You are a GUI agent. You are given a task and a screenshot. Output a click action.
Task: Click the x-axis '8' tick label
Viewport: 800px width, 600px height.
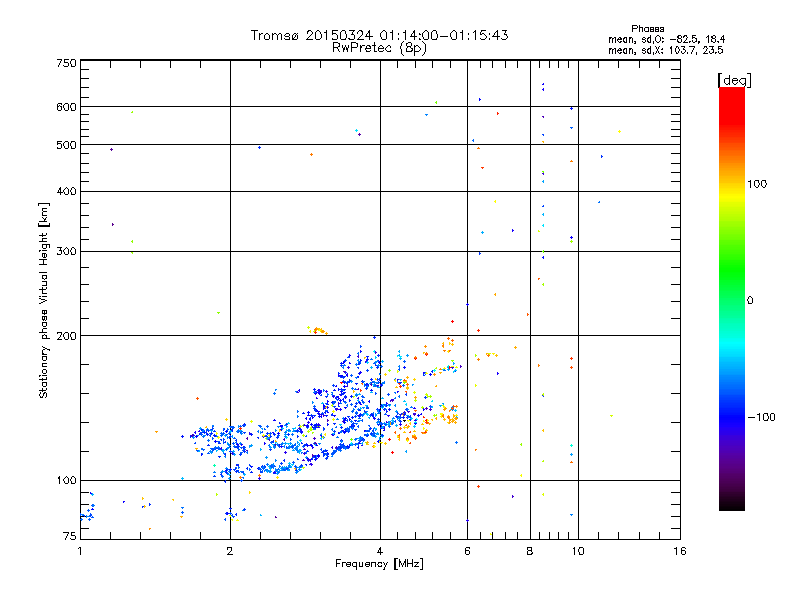click(x=530, y=551)
